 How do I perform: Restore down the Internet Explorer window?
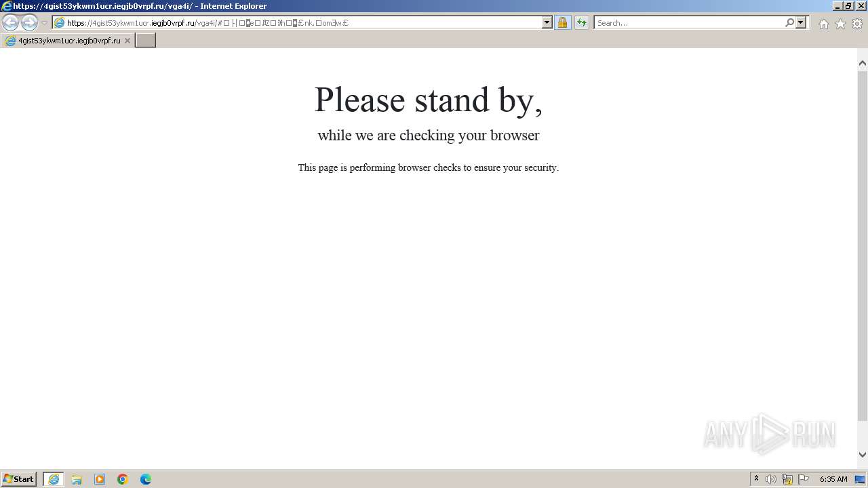(x=848, y=6)
